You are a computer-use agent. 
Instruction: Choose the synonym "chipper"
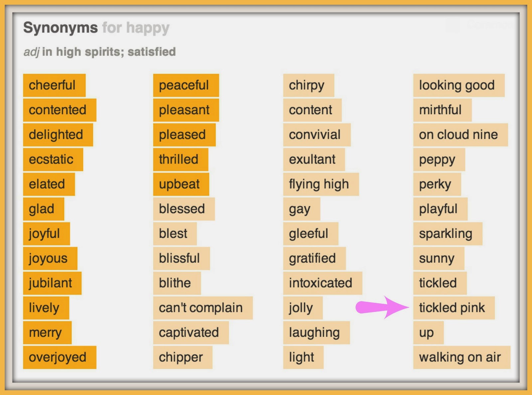183,357
